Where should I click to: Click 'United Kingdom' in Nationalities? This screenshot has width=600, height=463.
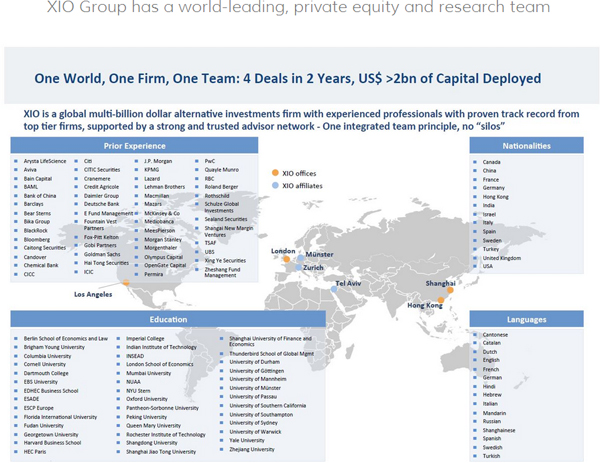tap(502, 258)
